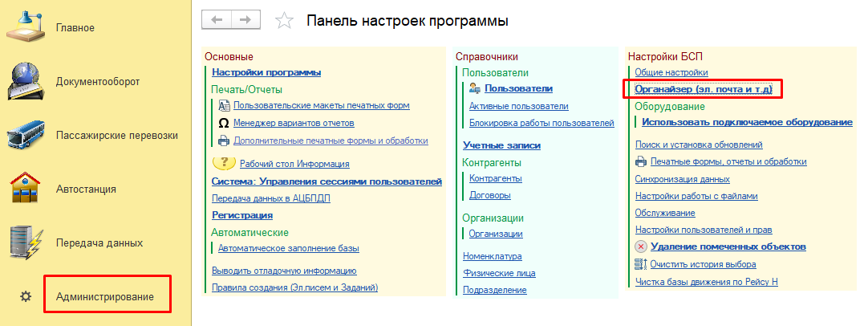
Task: Add page to favorites with star icon
Action: pyautogui.click(x=283, y=21)
